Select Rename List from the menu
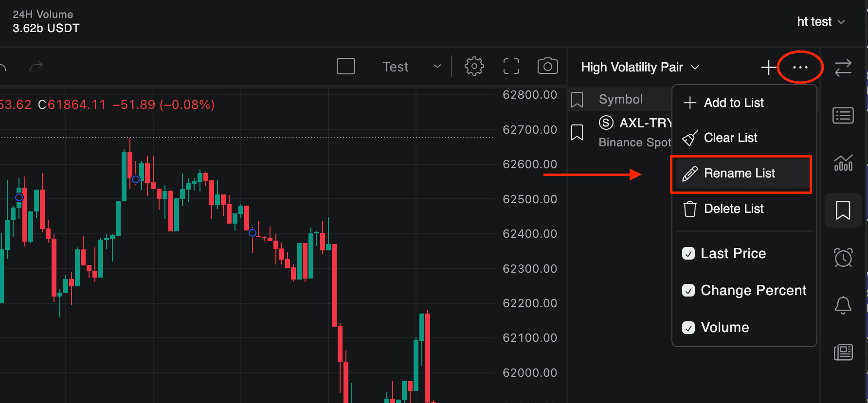868x403 pixels. [739, 174]
